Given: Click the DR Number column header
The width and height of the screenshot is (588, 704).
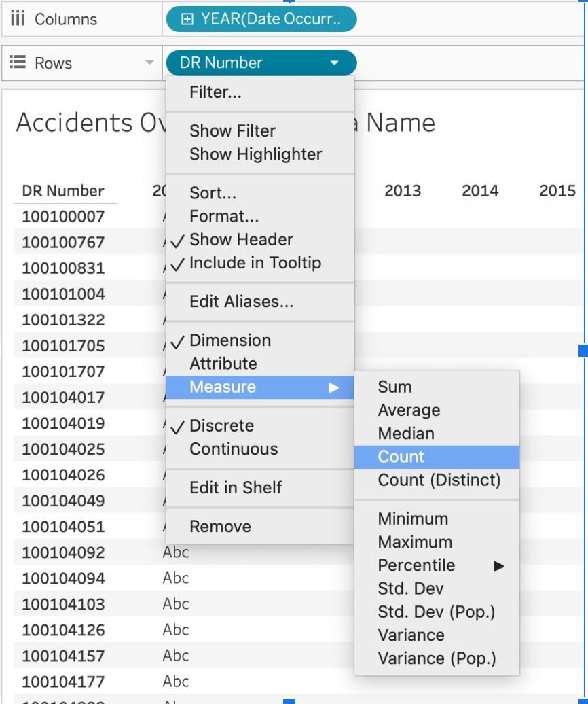Looking at the screenshot, I should (x=62, y=191).
